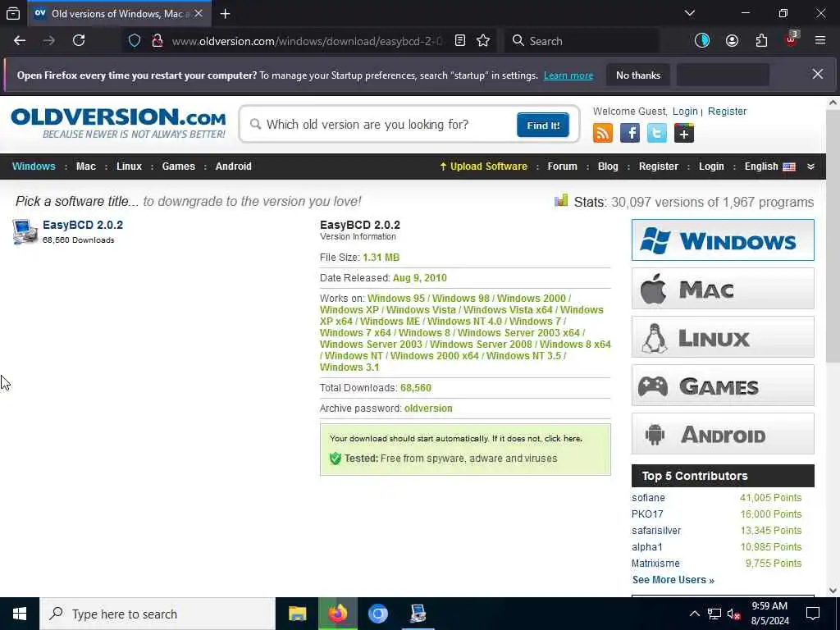Open a new browser tab
Viewport: 840px width, 630px height.
[225, 13]
